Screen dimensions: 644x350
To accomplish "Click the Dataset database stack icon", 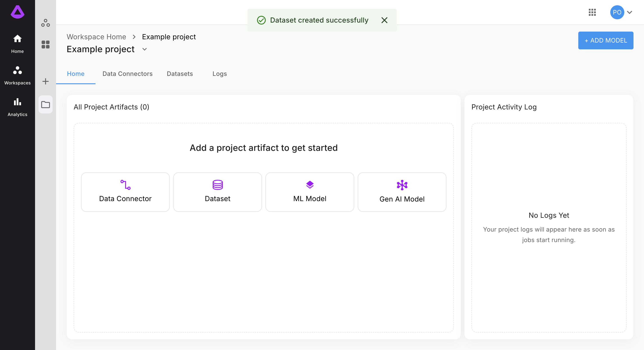I will pos(218,185).
